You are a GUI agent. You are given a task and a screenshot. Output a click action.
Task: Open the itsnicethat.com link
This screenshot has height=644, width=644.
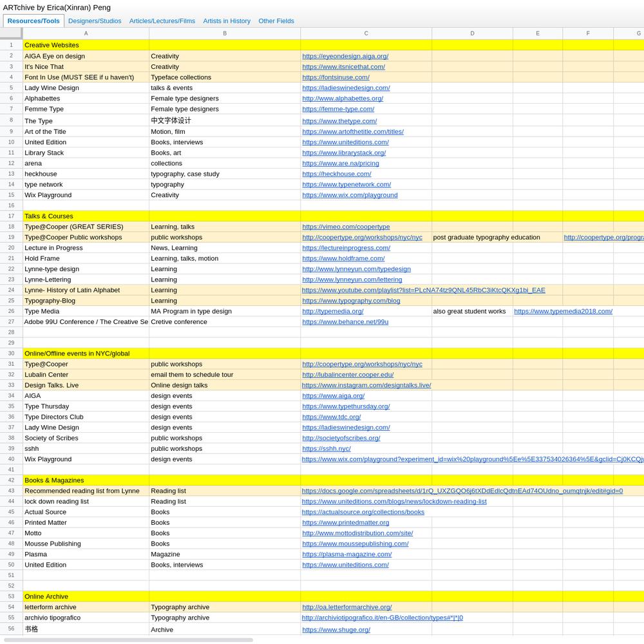pyautogui.click(x=344, y=67)
